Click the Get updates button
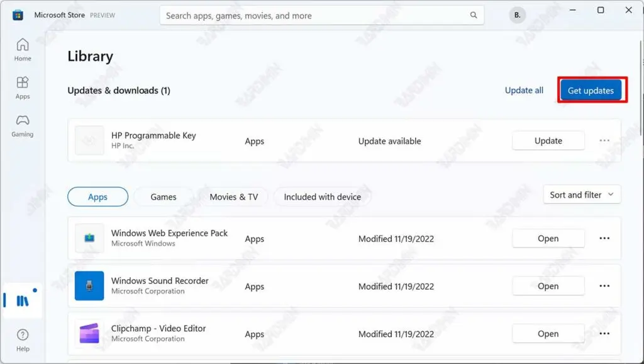644x364 pixels. point(591,91)
